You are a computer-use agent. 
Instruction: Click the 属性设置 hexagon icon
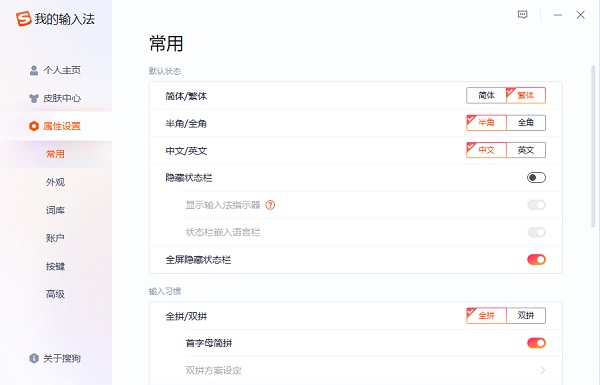34,126
